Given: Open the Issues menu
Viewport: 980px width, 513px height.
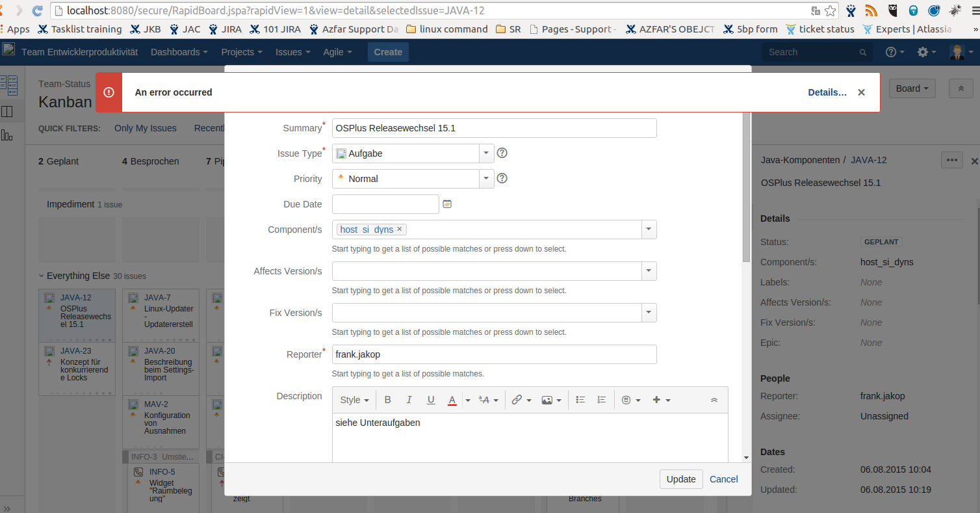Looking at the screenshot, I should click(x=292, y=52).
